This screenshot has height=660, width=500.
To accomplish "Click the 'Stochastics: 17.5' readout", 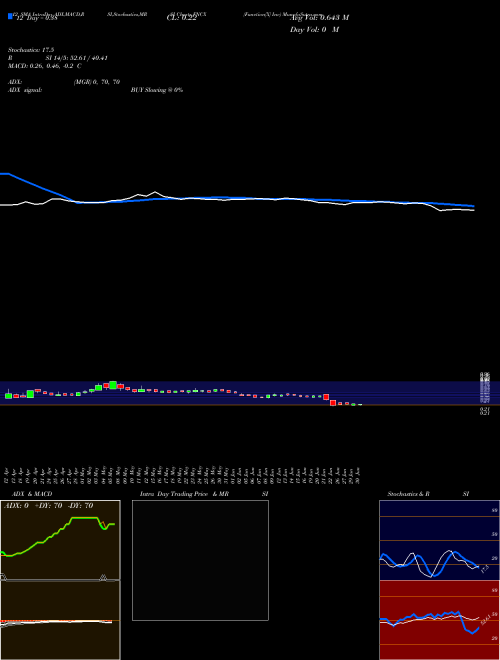I will pyautogui.click(x=31, y=50).
